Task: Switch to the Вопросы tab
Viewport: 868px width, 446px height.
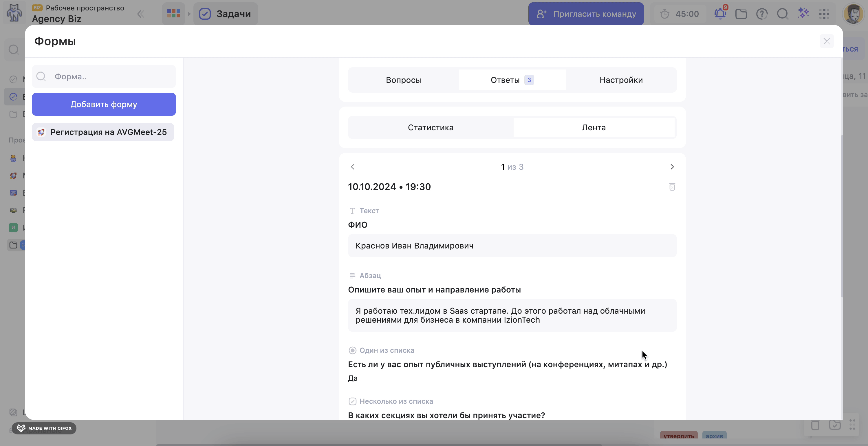Action: tap(403, 80)
